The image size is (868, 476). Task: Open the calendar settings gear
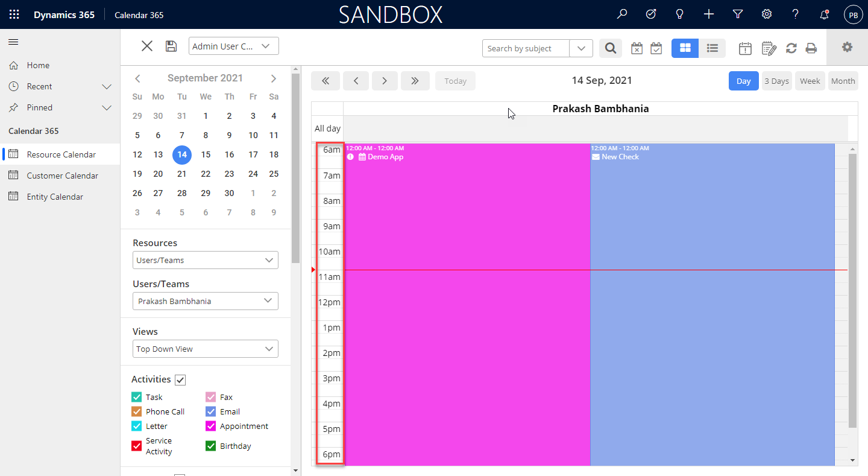tap(847, 47)
